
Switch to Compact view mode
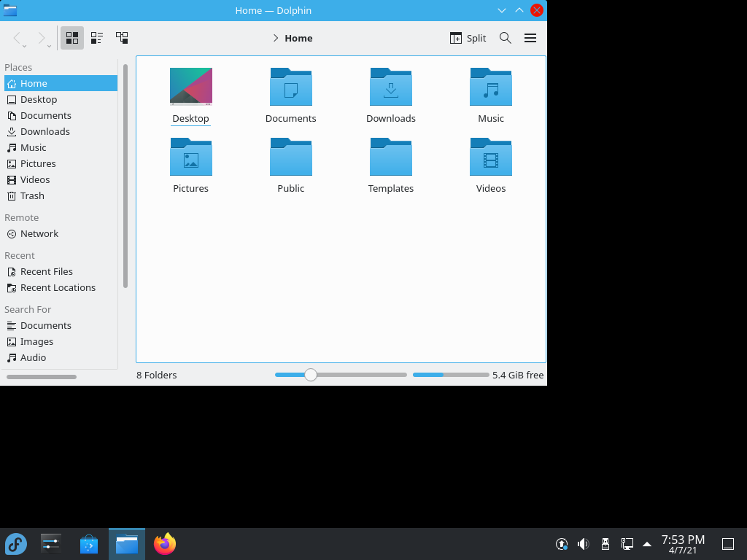[97, 38]
